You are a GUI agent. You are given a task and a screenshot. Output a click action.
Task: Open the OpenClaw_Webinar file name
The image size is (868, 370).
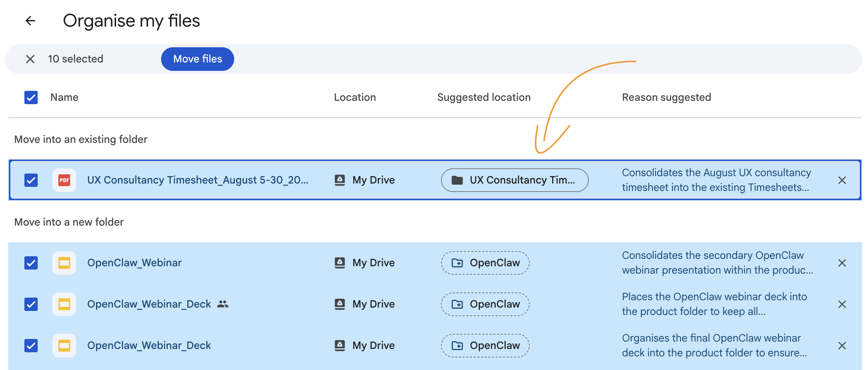(134, 263)
